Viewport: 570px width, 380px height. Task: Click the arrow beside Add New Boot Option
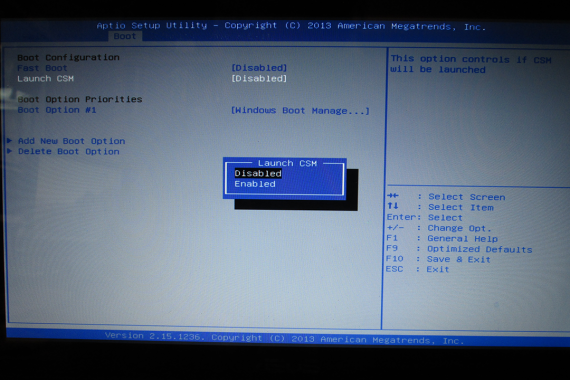(x=10, y=140)
